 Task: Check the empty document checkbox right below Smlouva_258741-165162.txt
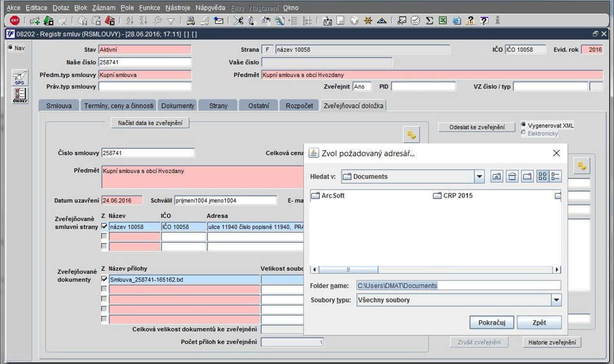104,289
